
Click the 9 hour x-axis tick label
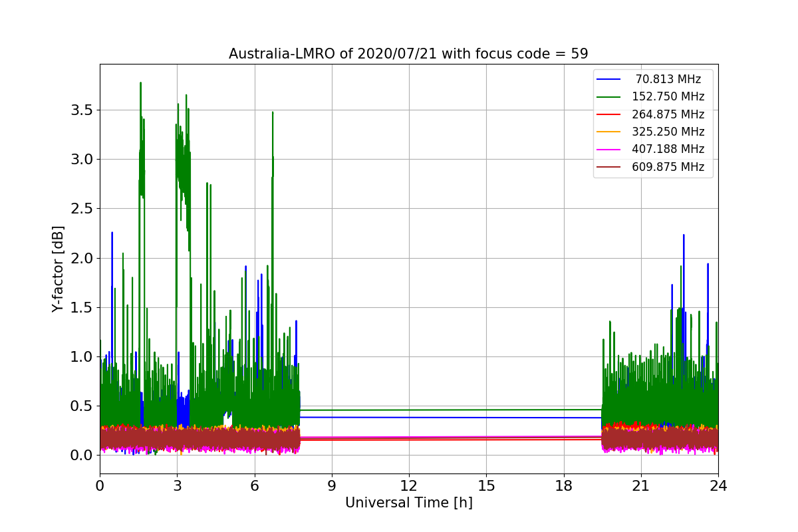[x=332, y=486]
